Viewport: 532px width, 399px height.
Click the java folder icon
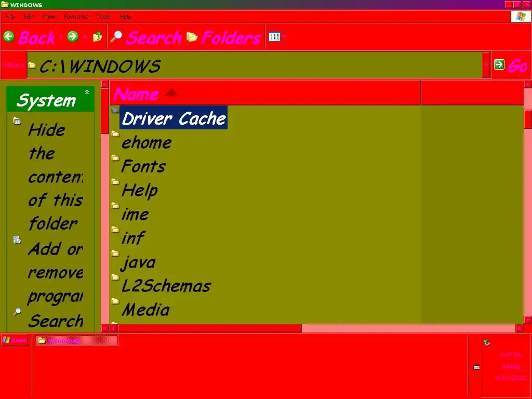115,254
